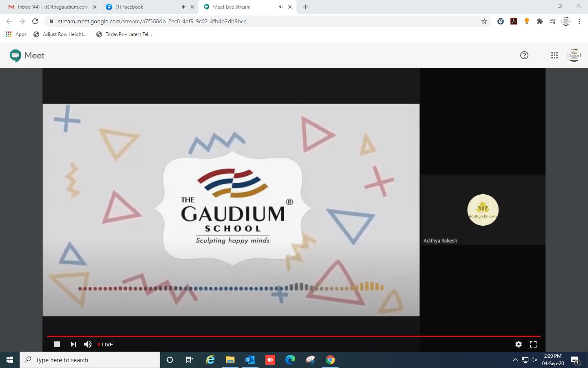
Task: Open stream settings gear icon
Action: pos(519,344)
